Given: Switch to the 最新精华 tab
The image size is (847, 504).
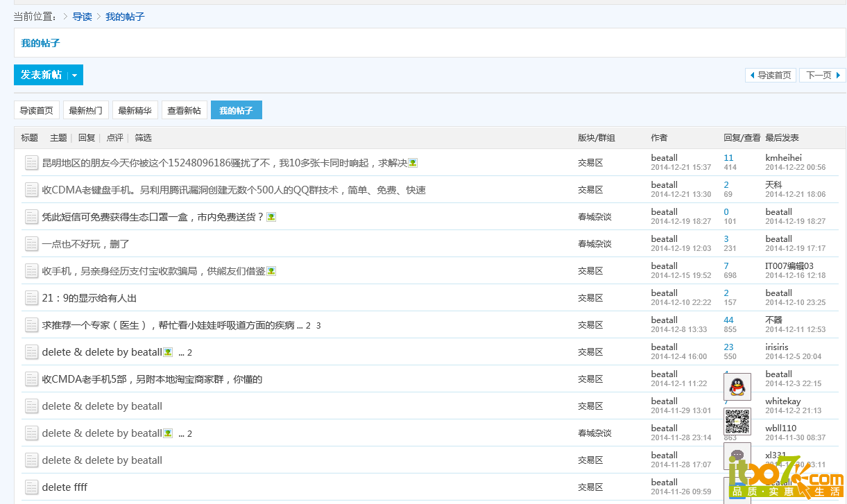Looking at the screenshot, I should (x=135, y=110).
